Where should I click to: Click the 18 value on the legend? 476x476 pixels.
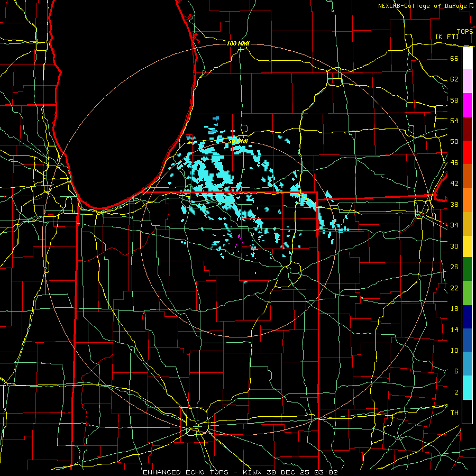[454, 309]
